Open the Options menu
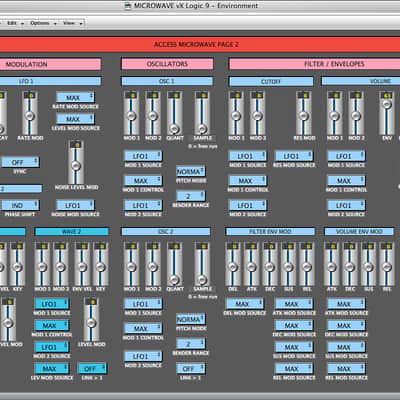The height and width of the screenshot is (400, 400). point(43,23)
